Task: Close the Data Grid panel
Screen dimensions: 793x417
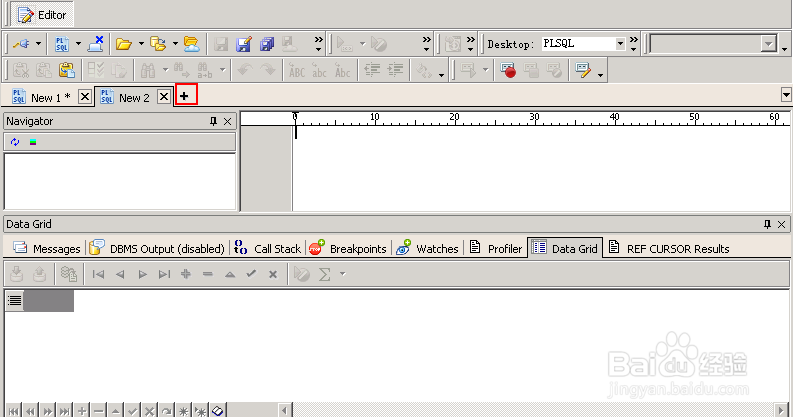Action: pos(781,224)
